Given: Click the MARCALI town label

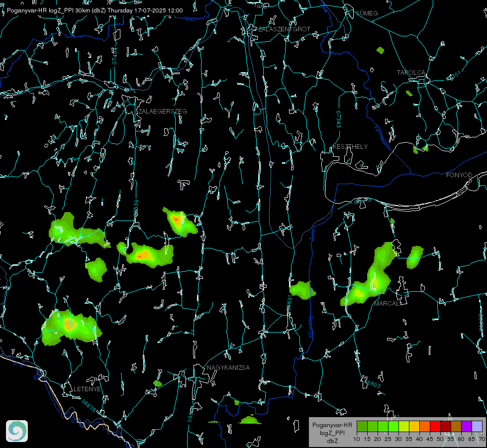Looking at the screenshot, I should click(388, 304).
